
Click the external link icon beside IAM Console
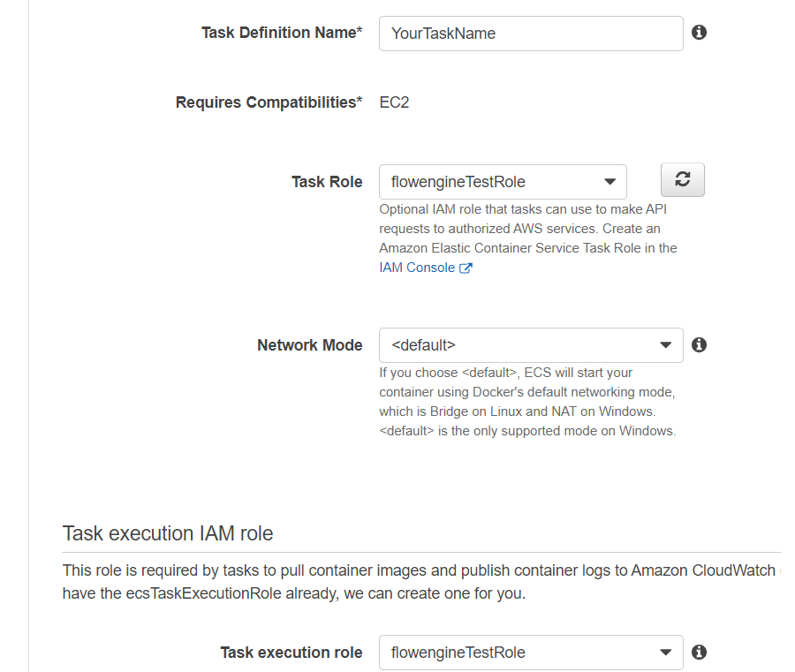coord(466,268)
